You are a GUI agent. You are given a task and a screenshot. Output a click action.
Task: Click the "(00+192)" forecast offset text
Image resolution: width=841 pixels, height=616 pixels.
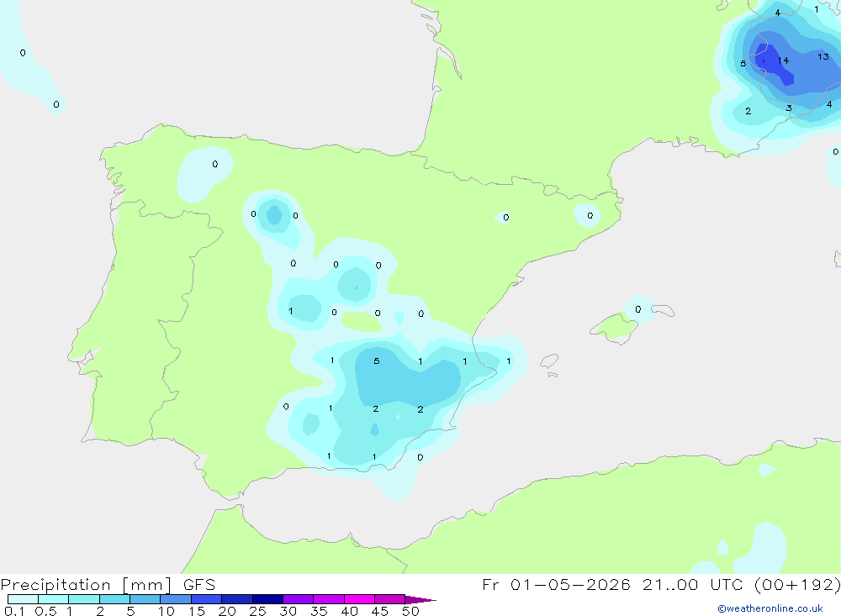pyautogui.click(x=797, y=585)
